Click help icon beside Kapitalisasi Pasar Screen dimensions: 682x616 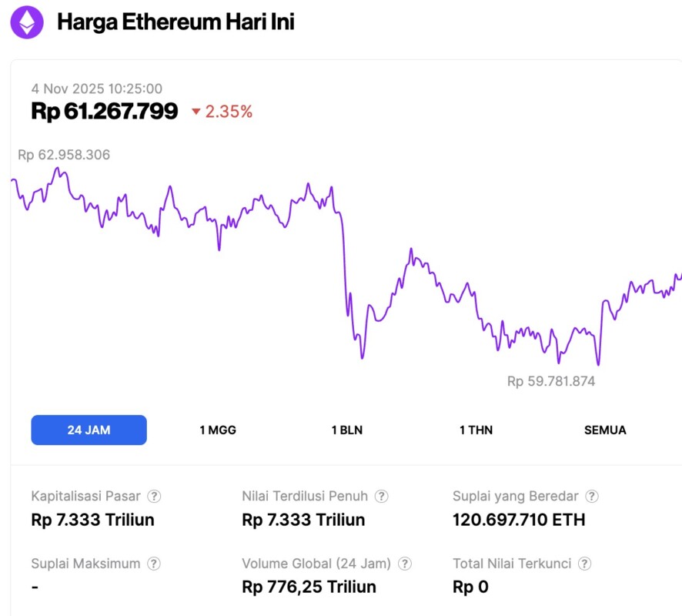(155, 497)
